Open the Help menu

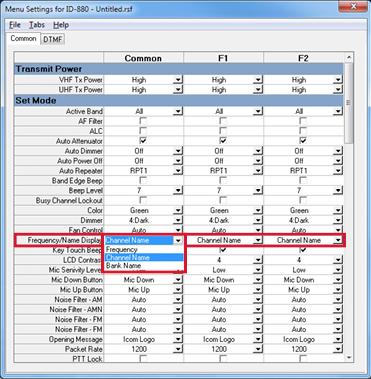(x=61, y=25)
